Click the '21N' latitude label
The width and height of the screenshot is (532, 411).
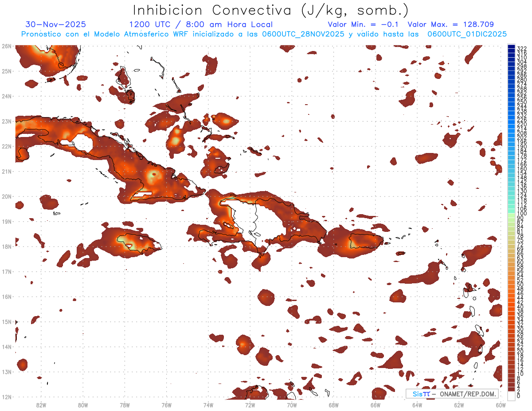[x=6, y=171]
